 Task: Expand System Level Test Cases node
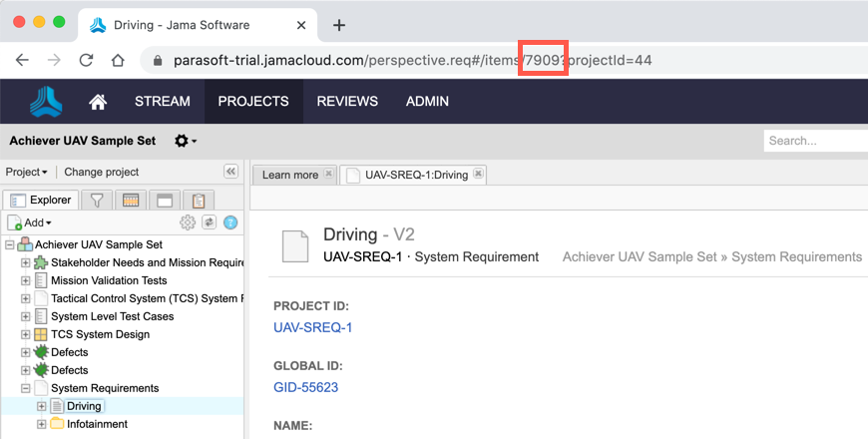coord(26,316)
